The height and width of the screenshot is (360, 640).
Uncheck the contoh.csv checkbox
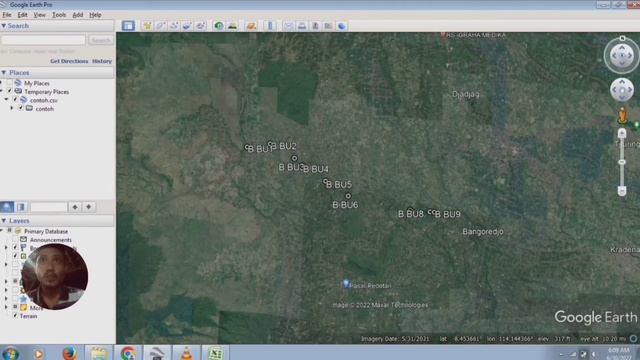pos(15,100)
